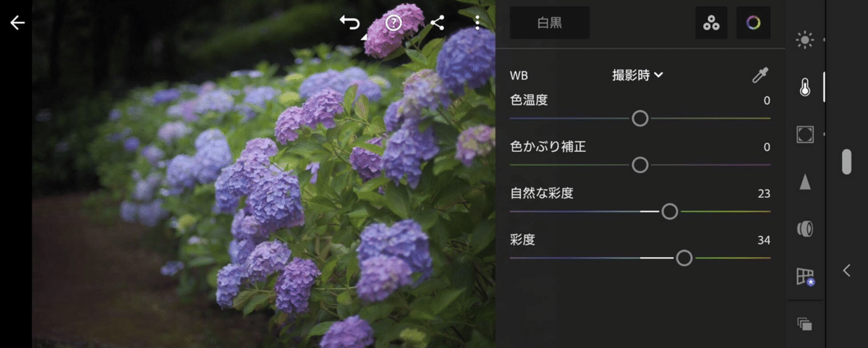Open the share icon
This screenshot has height=348, width=868.
click(437, 23)
